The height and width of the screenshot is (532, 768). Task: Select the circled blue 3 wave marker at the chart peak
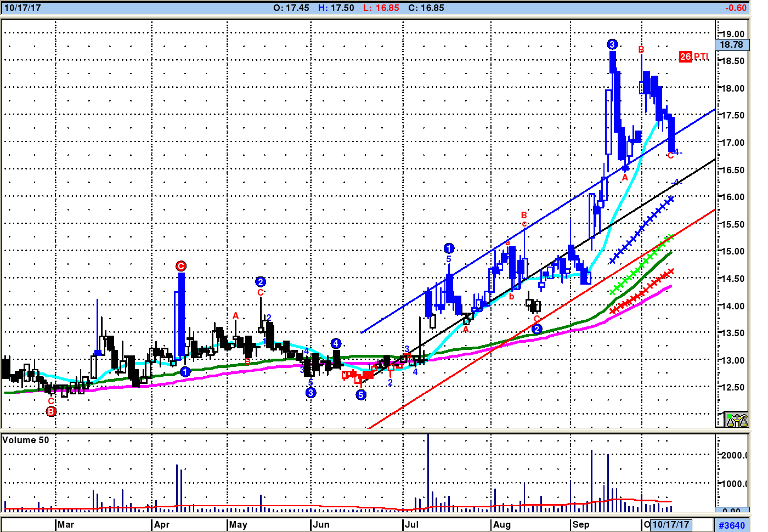[612, 44]
